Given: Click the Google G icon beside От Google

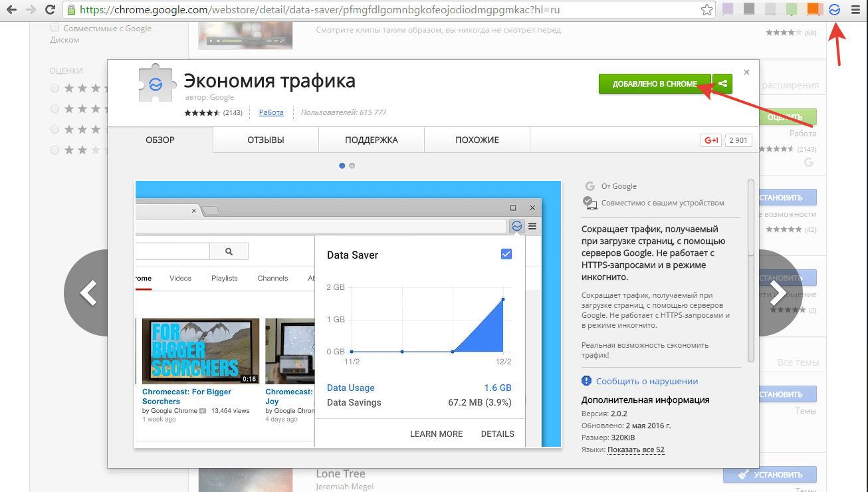Looking at the screenshot, I should pos(589,186).
